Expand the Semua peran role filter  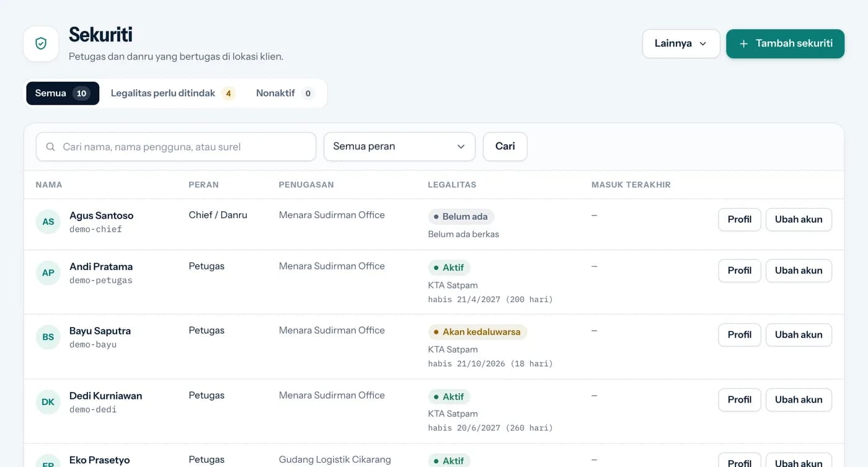[x=399, y=147]
